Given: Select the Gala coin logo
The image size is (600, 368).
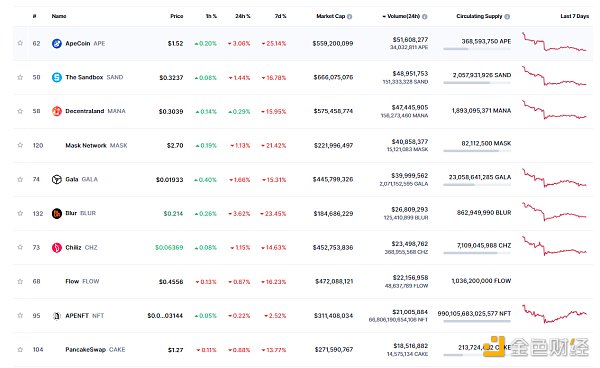Looking at the screenshot, I should [57, 179].
